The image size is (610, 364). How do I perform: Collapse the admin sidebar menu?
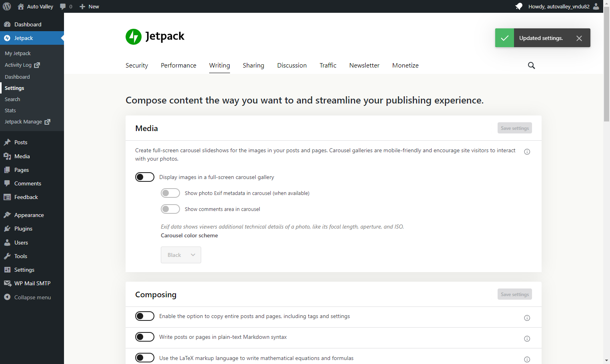(x=32, y=297)
